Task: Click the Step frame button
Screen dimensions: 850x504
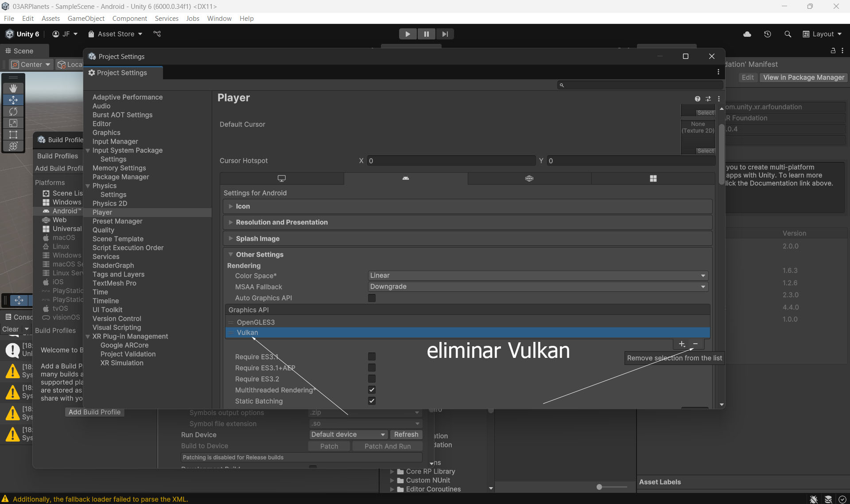Action: (445, 34)
